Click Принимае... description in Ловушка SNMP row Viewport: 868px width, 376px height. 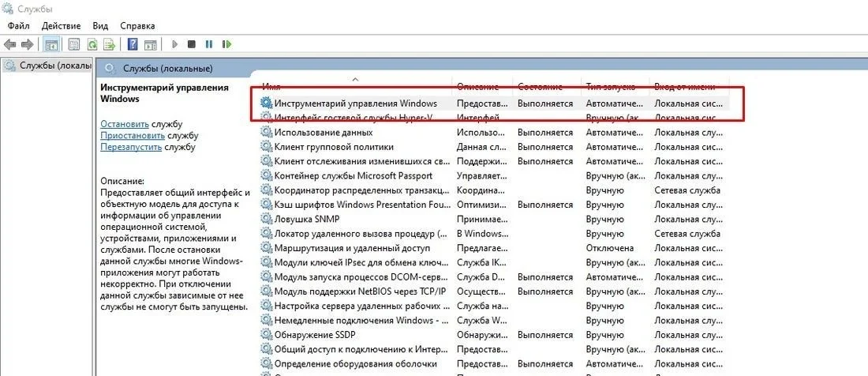coord(482,219)
